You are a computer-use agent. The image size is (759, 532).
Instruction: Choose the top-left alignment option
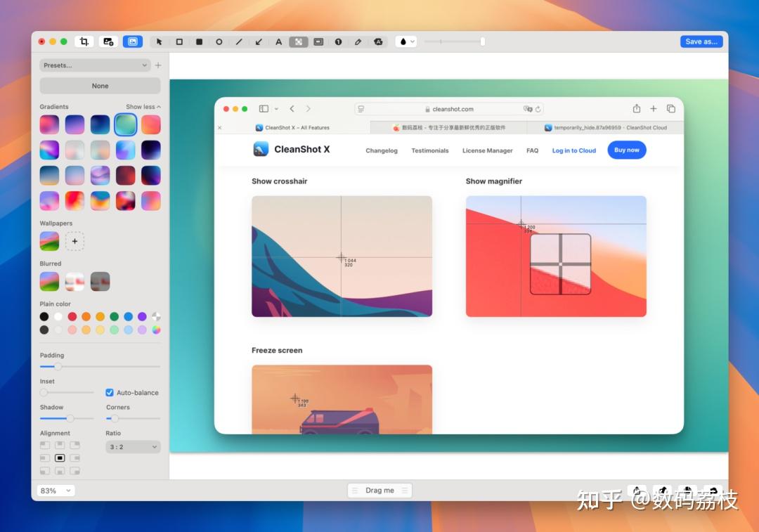click(45, 445)
